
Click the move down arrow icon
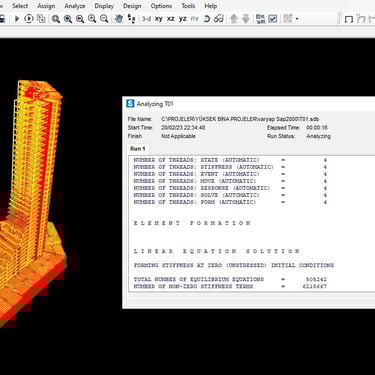coord(246,19)
